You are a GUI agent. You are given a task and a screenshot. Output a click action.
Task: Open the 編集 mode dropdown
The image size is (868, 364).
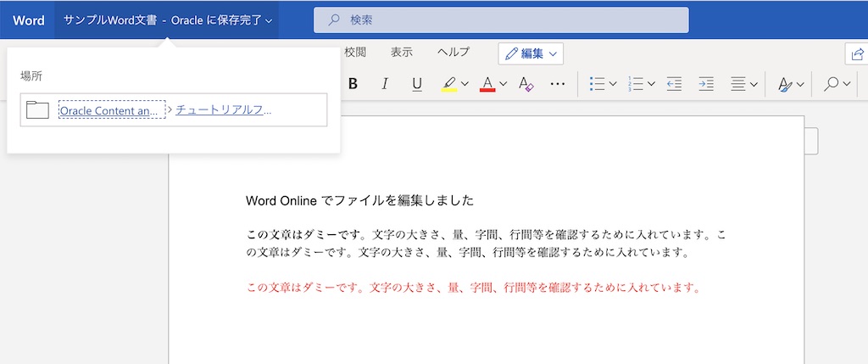click(531, 53)
